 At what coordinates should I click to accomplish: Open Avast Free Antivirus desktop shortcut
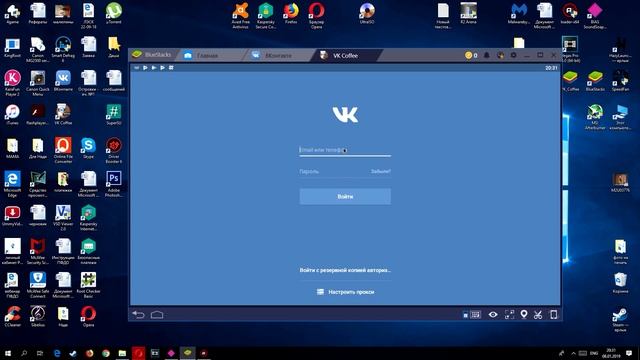(x=240, y=16)
